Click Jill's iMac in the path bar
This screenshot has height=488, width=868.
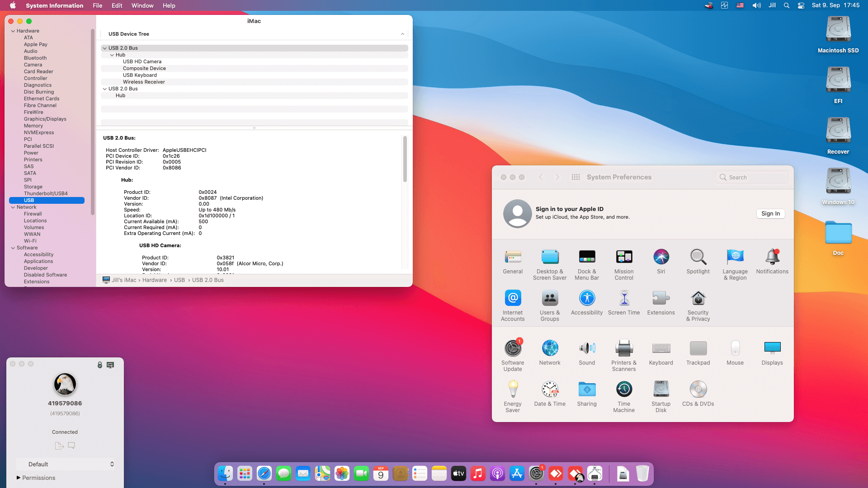[119, 280]
